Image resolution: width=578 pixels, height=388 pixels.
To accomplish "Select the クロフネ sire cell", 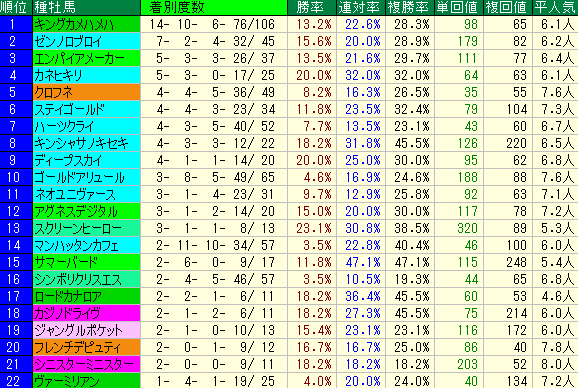I will pos(86,92).
